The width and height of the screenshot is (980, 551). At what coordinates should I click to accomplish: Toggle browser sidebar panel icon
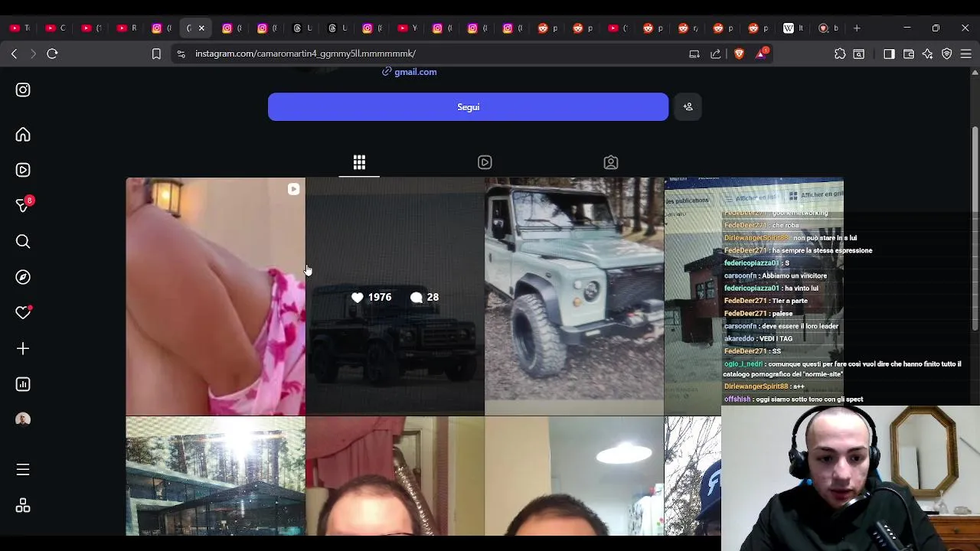[889, 54]
